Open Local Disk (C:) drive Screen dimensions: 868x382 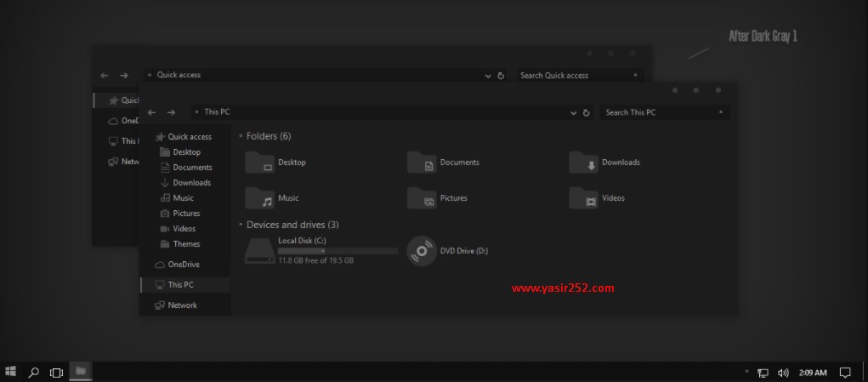tap(259, 251)
